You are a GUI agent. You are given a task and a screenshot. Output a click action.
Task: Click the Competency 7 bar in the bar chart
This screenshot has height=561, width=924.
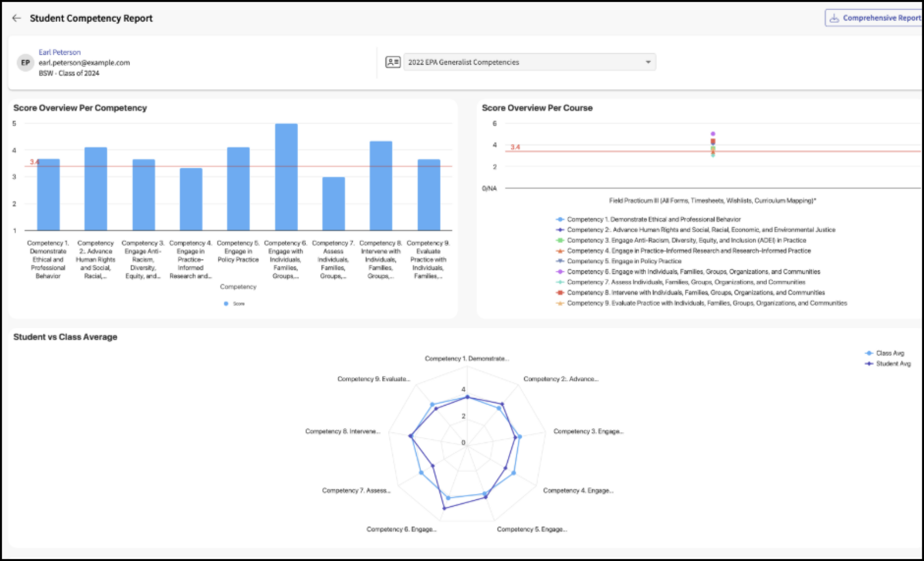(333, 203)
